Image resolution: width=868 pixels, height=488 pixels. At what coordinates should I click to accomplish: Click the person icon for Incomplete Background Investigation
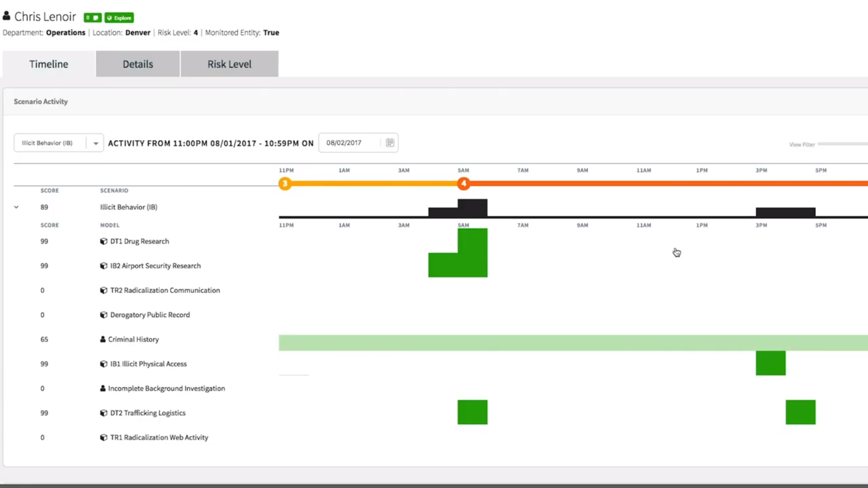(103, 388)
